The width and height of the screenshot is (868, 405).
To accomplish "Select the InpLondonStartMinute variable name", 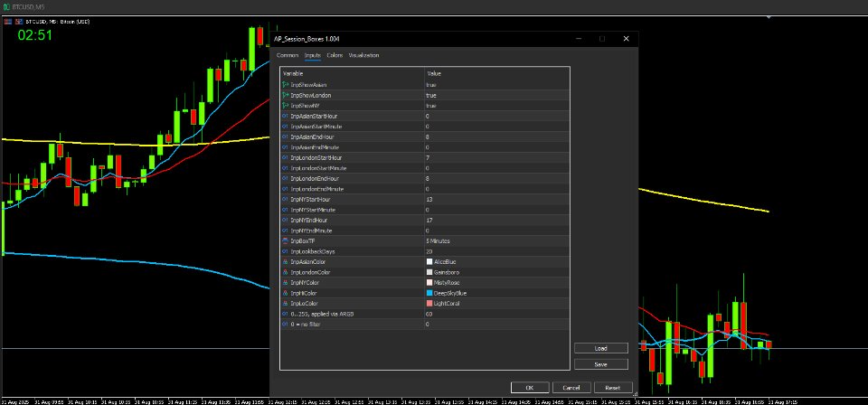I will [x=318, y=168].
